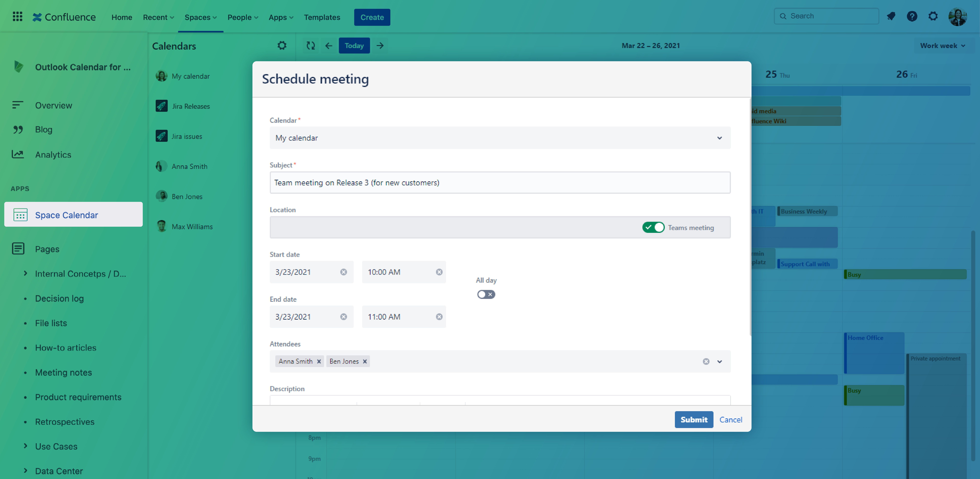Open the Analytics section
980x479 pixels.
tap(53, 154)
